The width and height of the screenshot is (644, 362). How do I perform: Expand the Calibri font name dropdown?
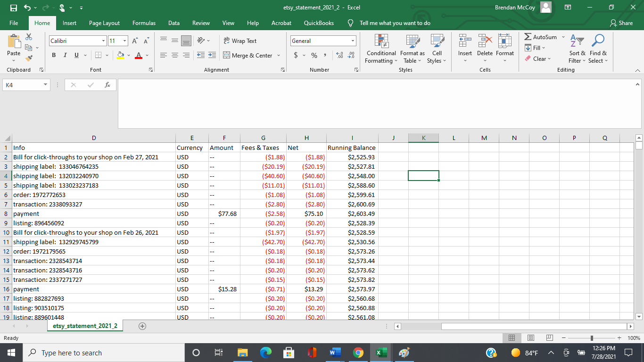103,41
